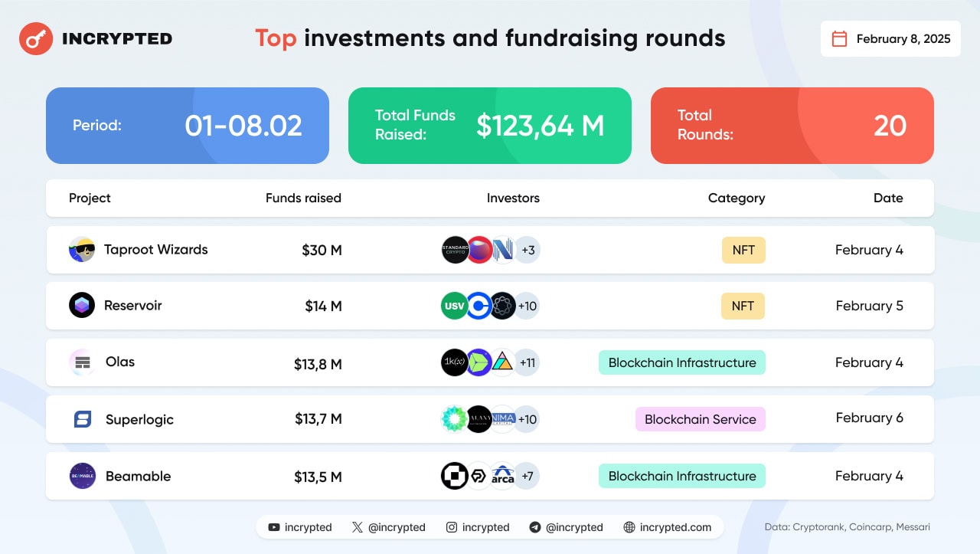Image resolution: width=980 pixels, height=554 pixels.
Task: Open the @incrypted X profile link
Action: (388, 527)
